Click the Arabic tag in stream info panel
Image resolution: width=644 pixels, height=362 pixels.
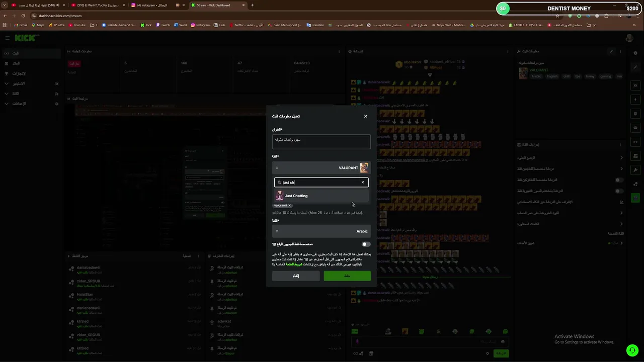click(x=536, y=76)
